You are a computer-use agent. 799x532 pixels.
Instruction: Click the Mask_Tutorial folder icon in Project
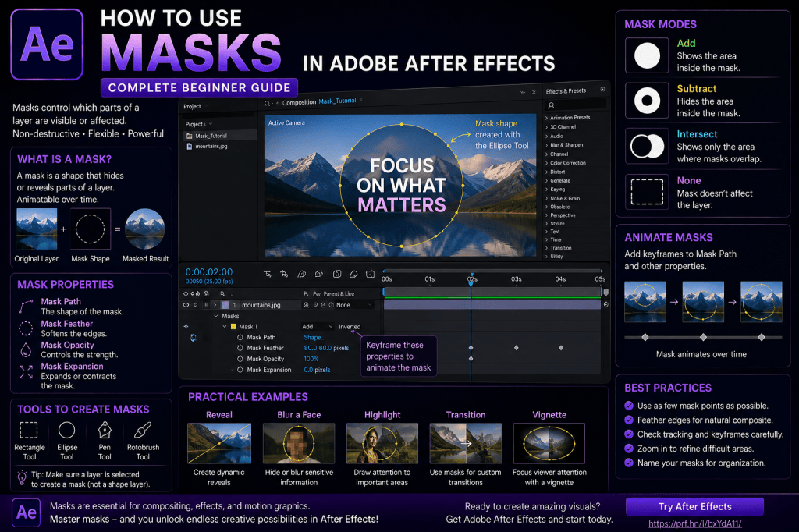point(189,136)
